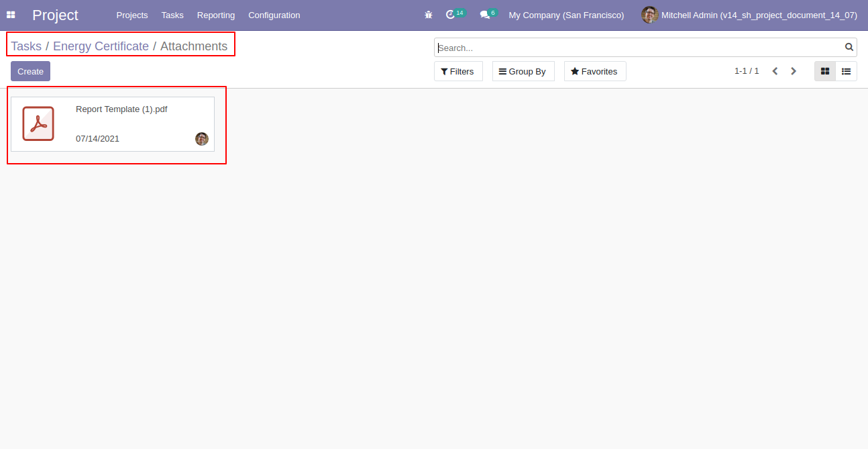
Task: Go to next page arrow
Action: (x=794, y=71)
